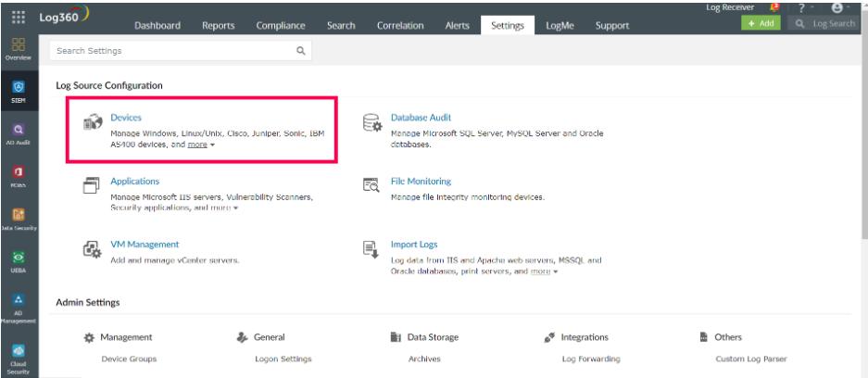
Task: Switch to the Correlation tab
Action: coord(400,26)
